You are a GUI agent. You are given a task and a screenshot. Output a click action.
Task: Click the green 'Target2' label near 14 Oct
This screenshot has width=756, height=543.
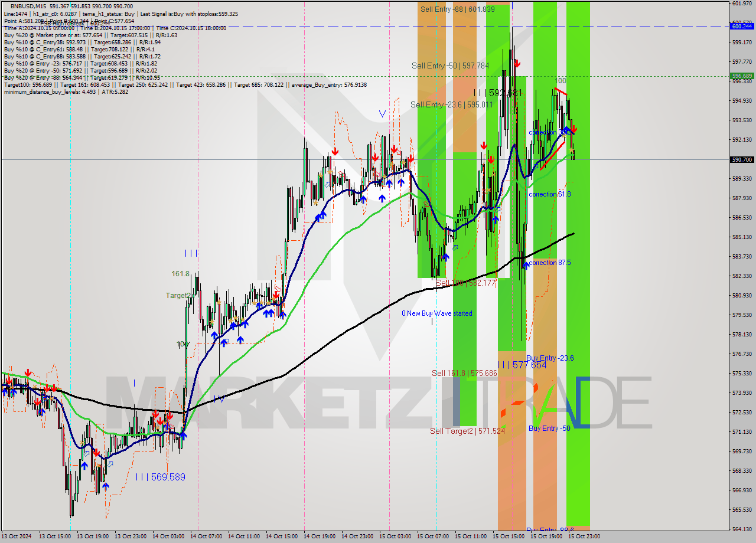tap(178, 295)
